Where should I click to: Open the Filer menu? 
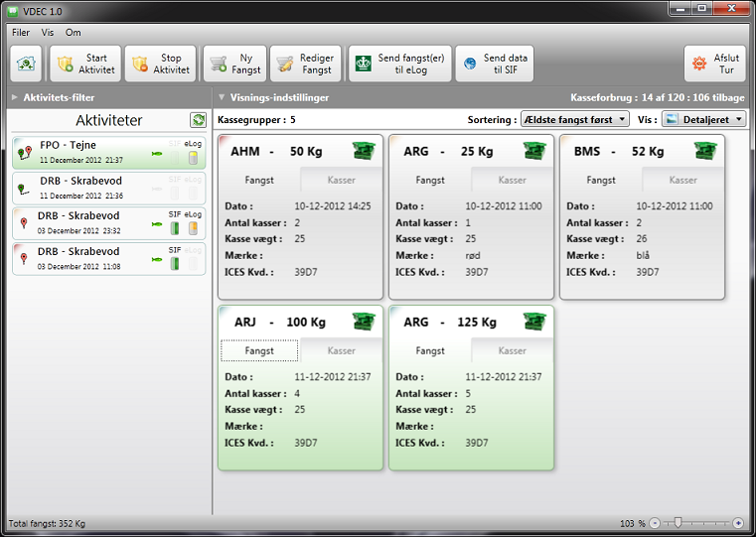tap(21, 33)
